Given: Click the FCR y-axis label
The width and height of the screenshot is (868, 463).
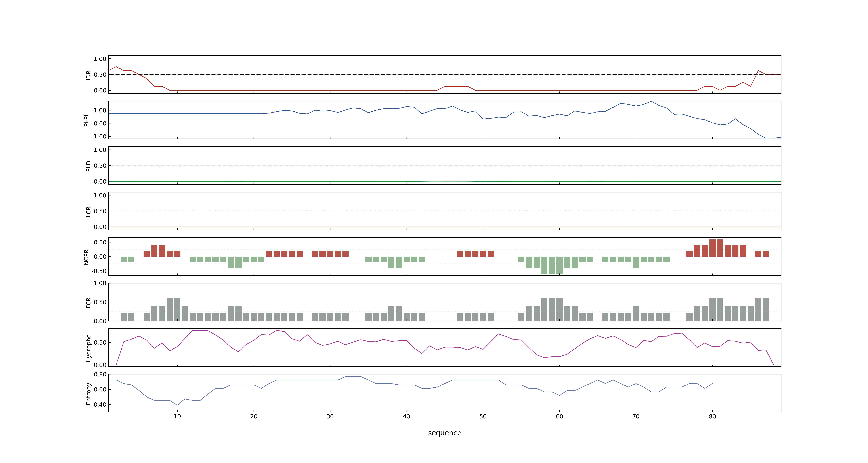Looking at the screenshot, I should click(88, 302).
